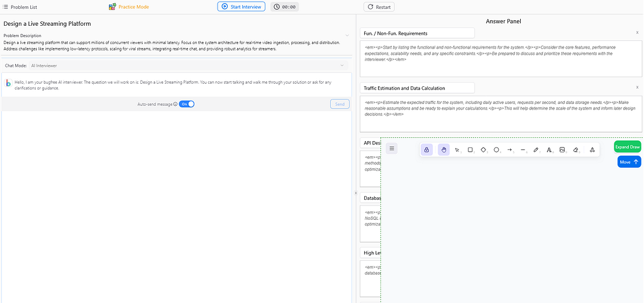Select the Arrow drawing tool
Image resolution: width=644 pixels, height=303 pixels.
(509, 150)
